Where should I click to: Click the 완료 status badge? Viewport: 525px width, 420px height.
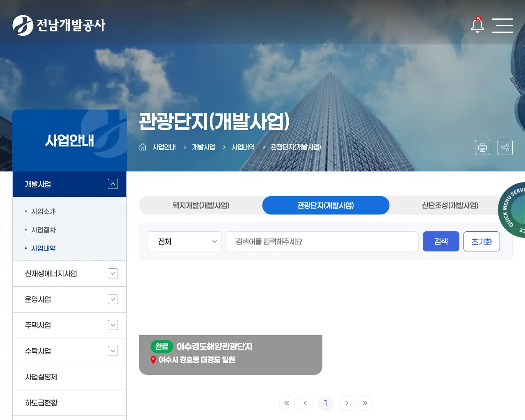point(162,347)
